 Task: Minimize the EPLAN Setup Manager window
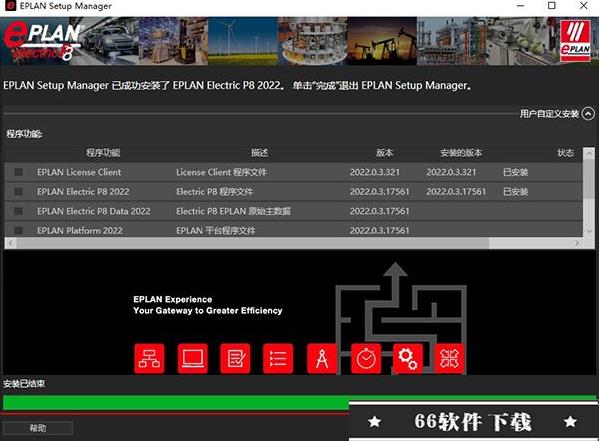click(520, 6)
